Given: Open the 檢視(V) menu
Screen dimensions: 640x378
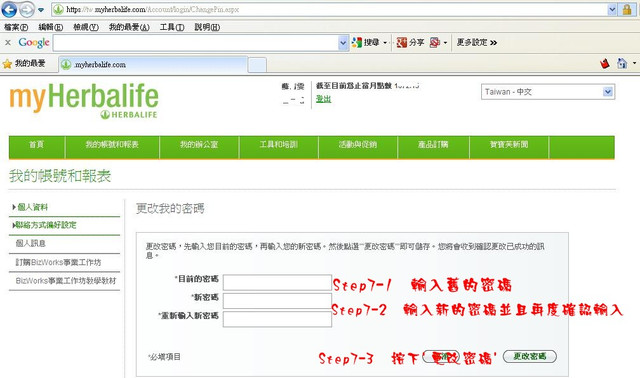Looking at the screenshot, I should point(86,27).
